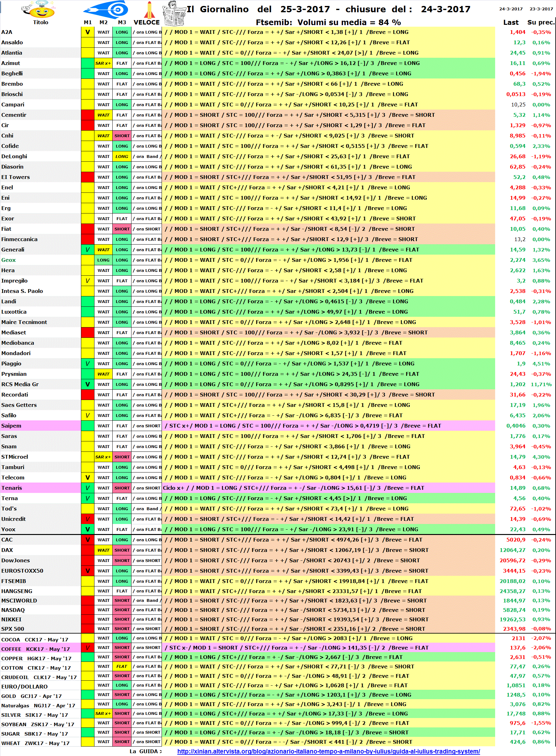Click Last value 1,404 for A2A
Image resolution: width=556 pixels, height=756 pixels.
click(x=517, y=32)
